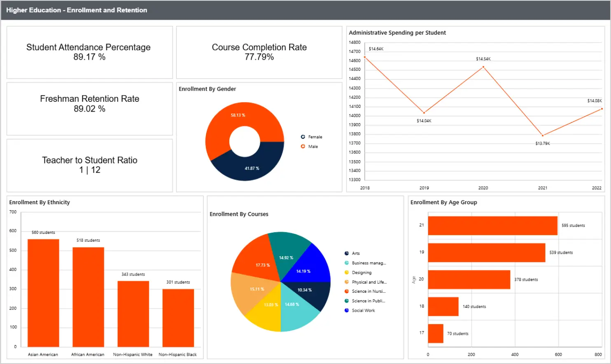This screenshot has width=611, height=364.
Task: Select the age 21 bar
Action: pyautogui.click(x=492, y=226)
